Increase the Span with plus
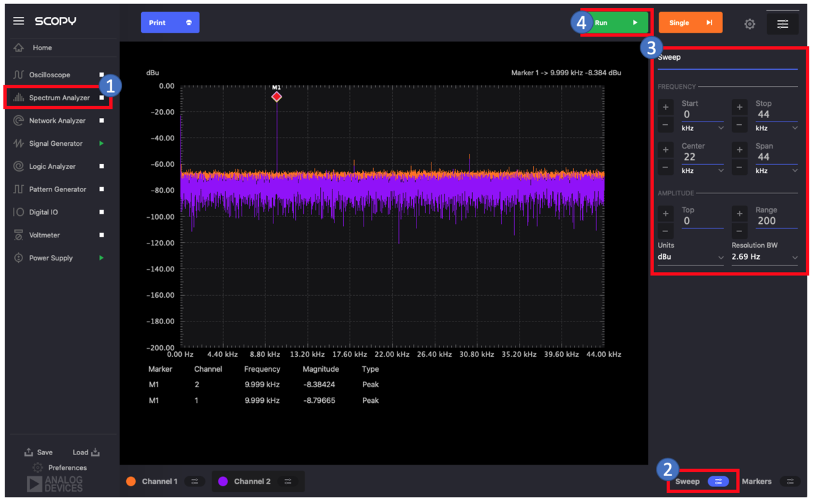 tap(740, 150)
